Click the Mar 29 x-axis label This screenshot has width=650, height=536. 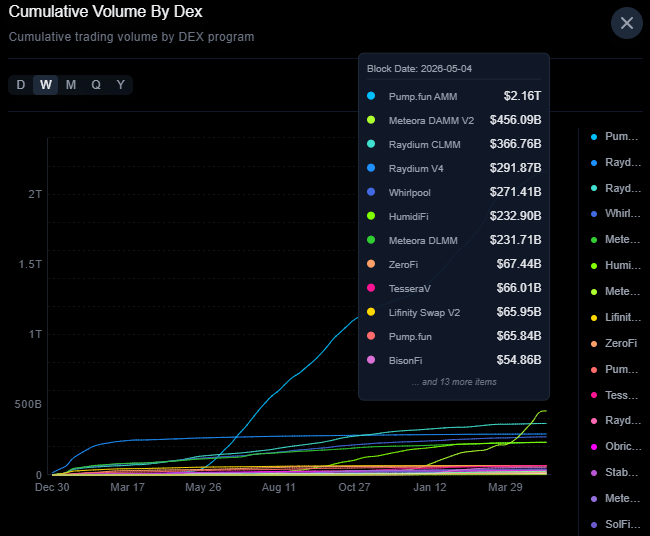coord(505,487)
